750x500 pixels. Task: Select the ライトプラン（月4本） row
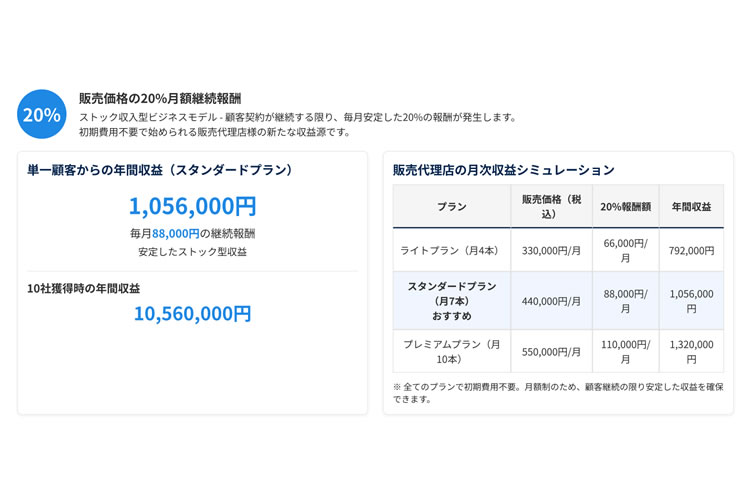[451, 250]
